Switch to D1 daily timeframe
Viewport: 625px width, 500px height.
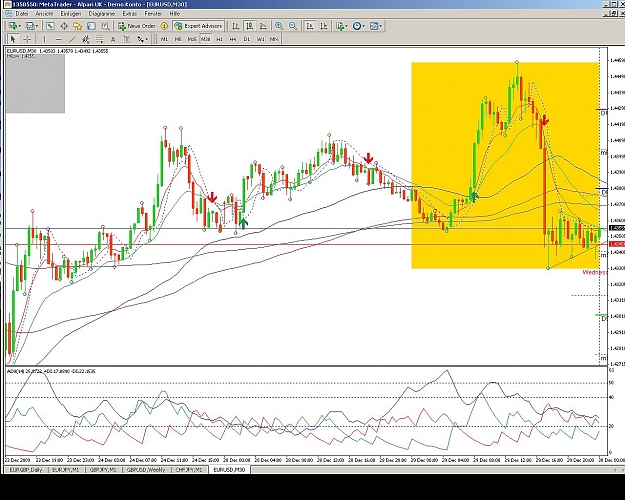(246, 39)
